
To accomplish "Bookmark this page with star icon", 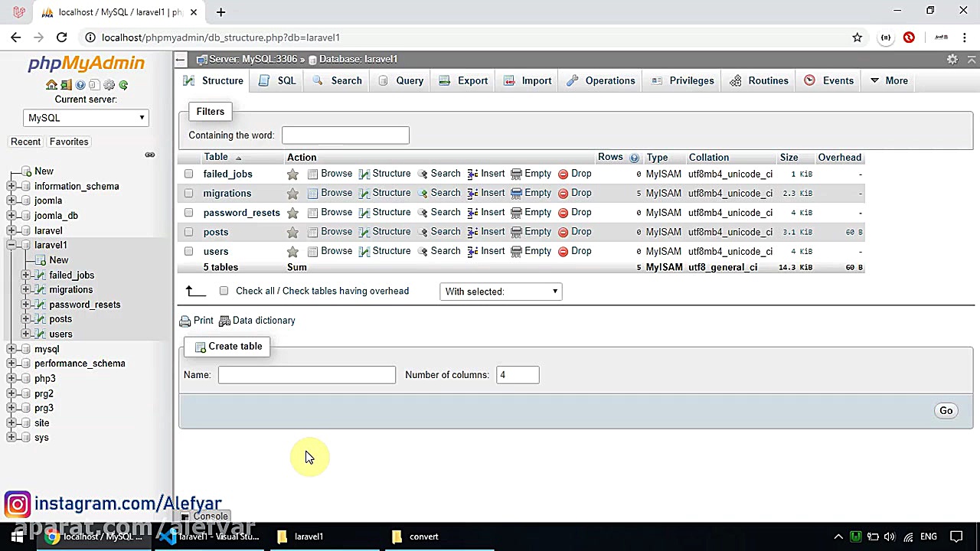I will click(857, 37).
